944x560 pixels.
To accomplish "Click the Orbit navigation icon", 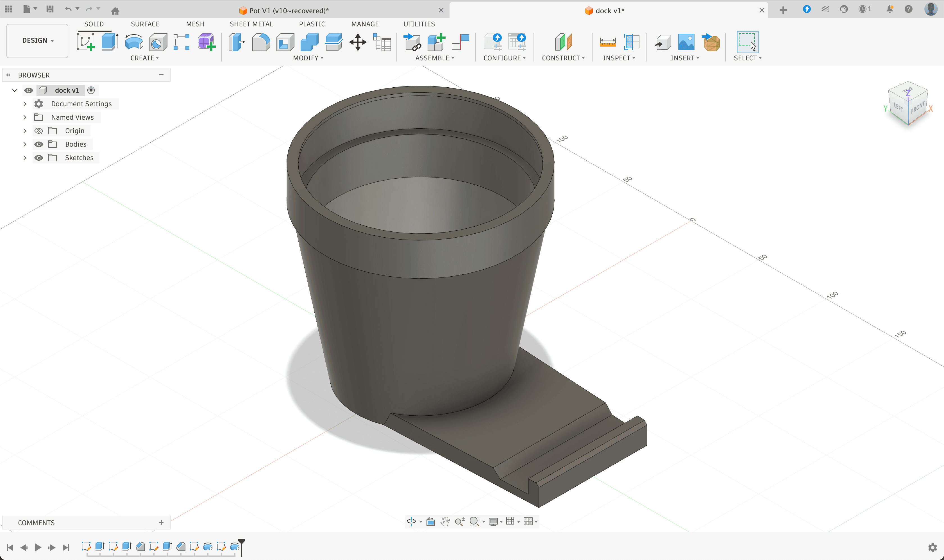I will coord(411,521).
